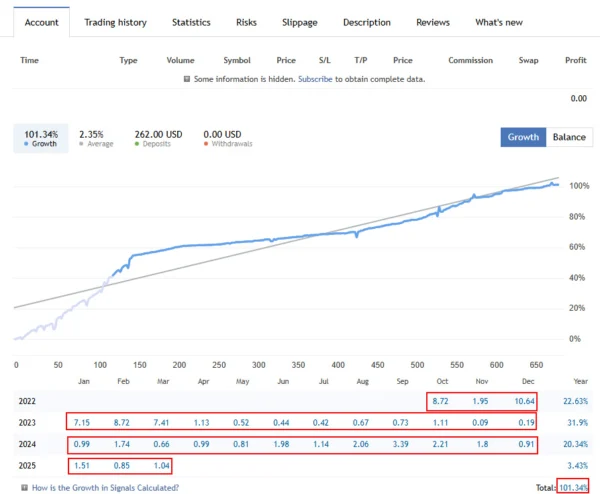The height and width of the screenshot is (494, 600).
Task: Switch to the Statistics tab
Action: (x=191, y=22)
